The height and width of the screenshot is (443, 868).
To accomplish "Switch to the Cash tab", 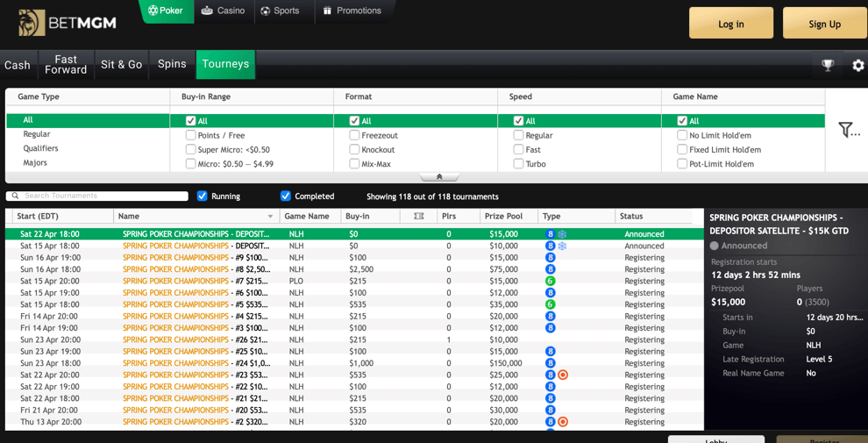I will (x=18, y=65).
